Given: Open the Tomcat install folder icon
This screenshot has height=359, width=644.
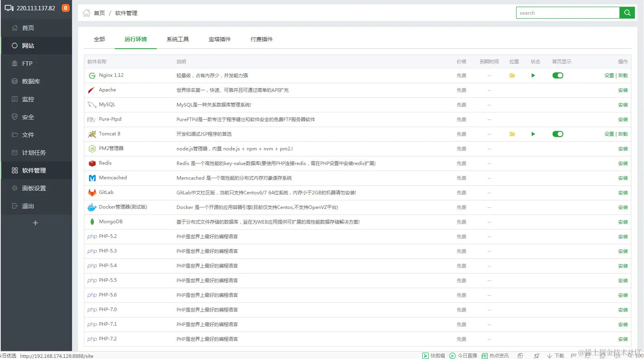Looking at the screenshot, I should [512, 134].
